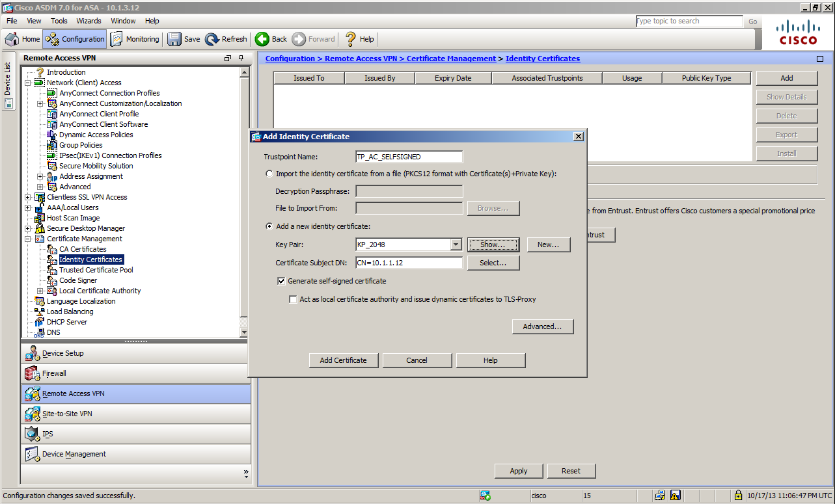The width and height of the screenshot is (835, 504).
Task: Open the Firewall navigation section
Action: 135,374
